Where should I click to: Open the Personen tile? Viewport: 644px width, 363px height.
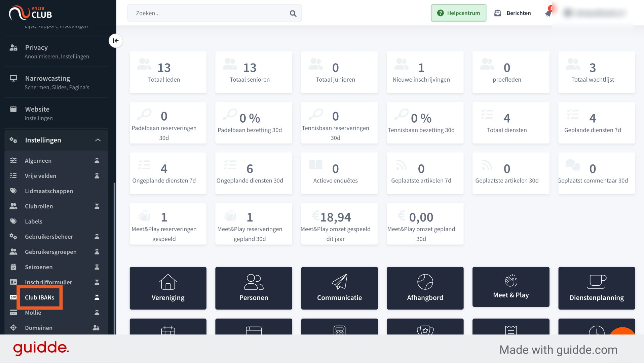(254, 288)
